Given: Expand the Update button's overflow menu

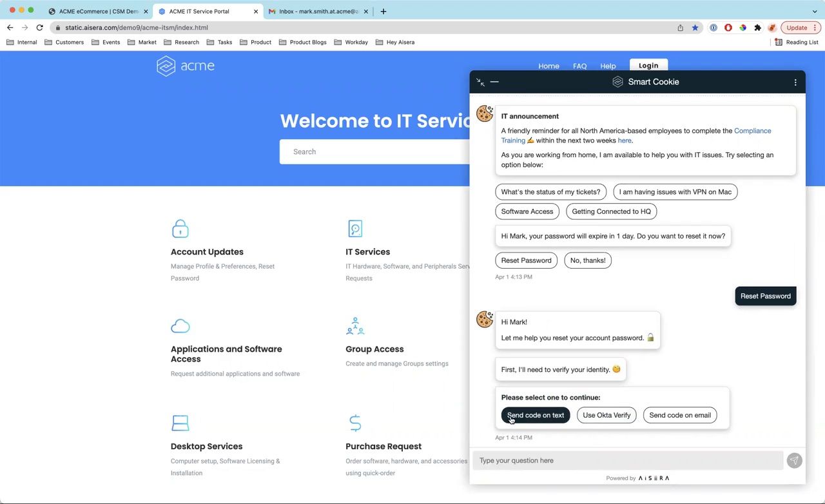Looking at the screenshot, I should coord(815,27).
